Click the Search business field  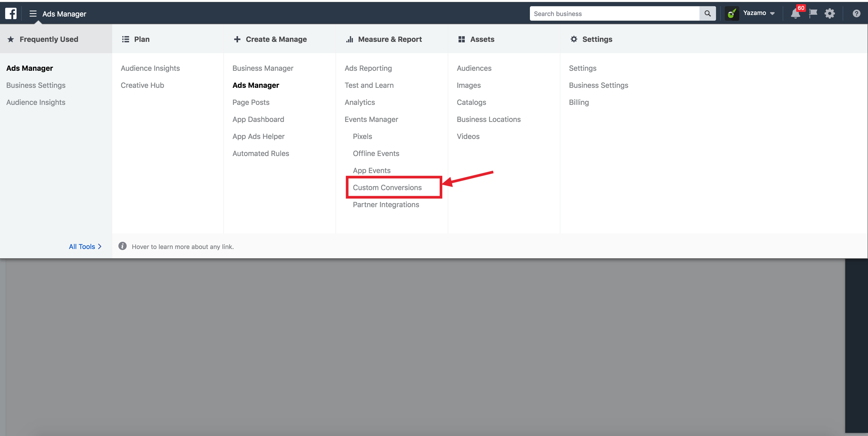click(x=615, y=13)
